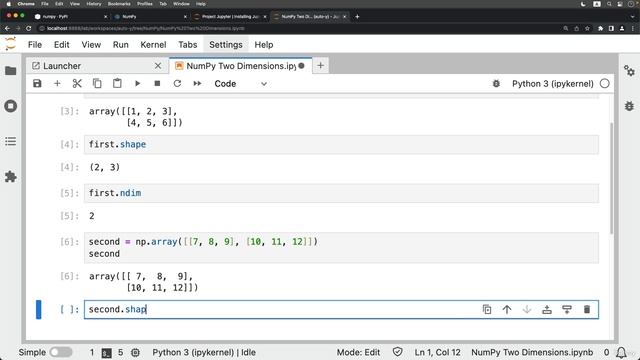
Task: Check the kernel status circle indicator
Action: tap(604, 84)
